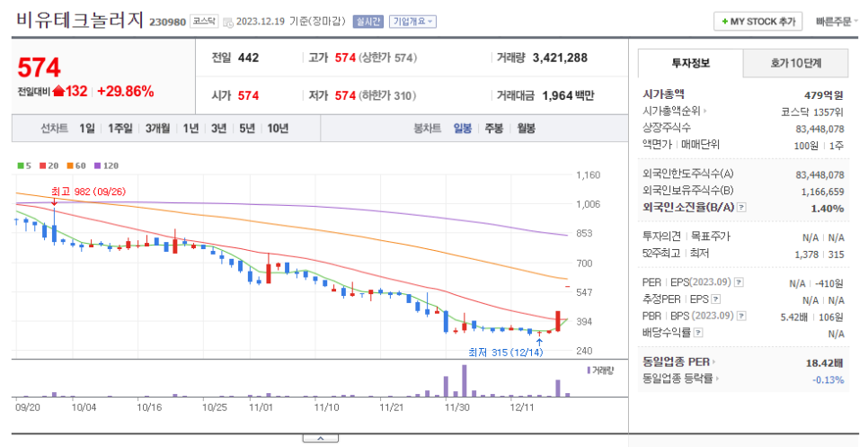Click the 11/30 date label on the x-axis
Viewport: 868px width, 447px height.
456,407
